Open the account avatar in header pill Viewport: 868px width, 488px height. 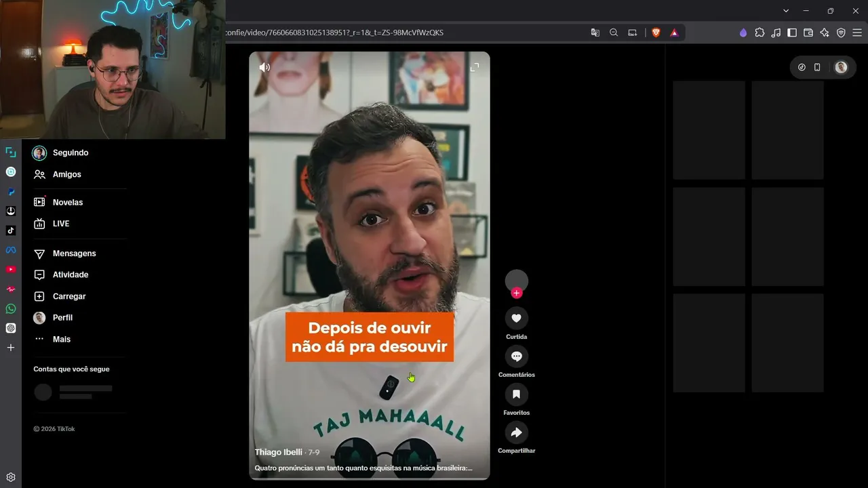point(841,67)
